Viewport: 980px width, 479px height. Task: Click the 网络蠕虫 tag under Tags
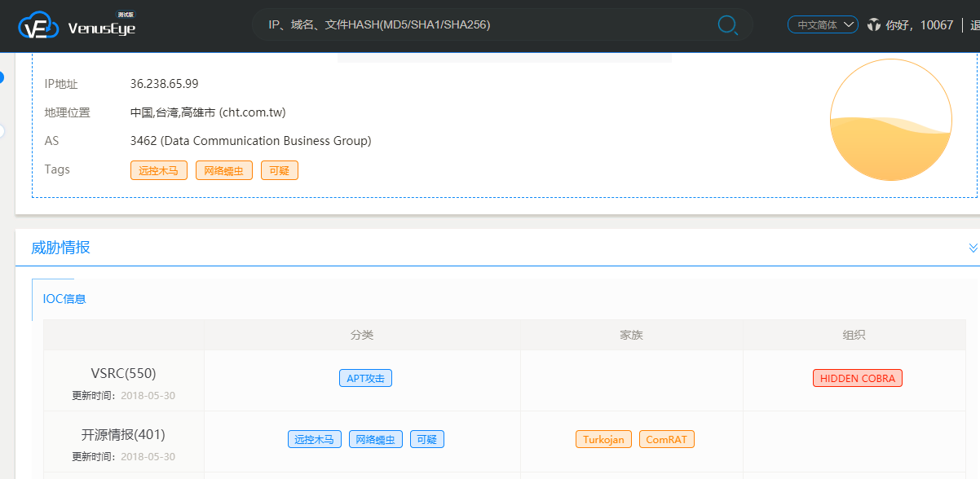223,170
